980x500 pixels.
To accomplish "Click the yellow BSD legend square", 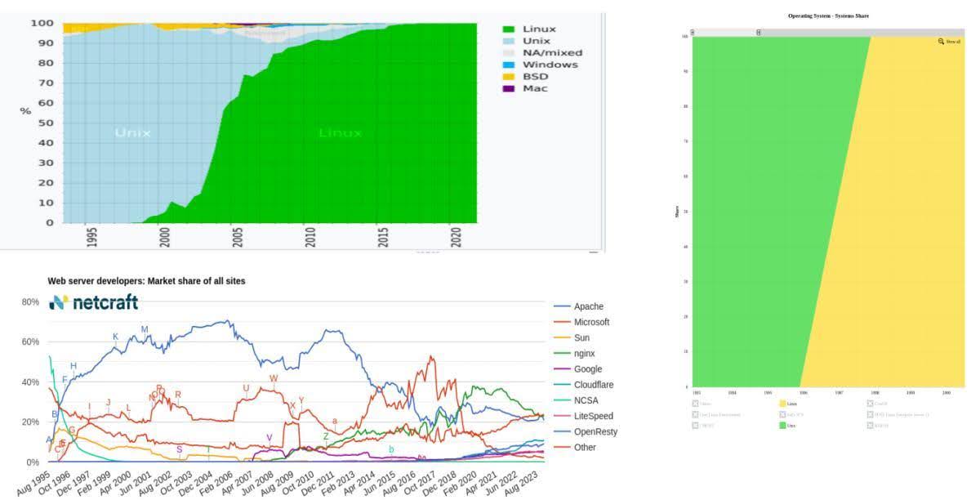I will click(512, 77).
